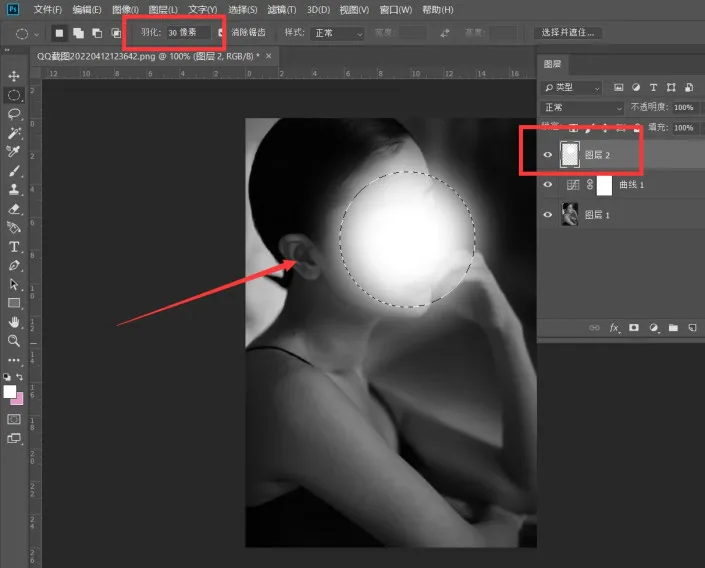Click swap width and height icon
Viewport: 705px width, 568px height.
[445, 33]
